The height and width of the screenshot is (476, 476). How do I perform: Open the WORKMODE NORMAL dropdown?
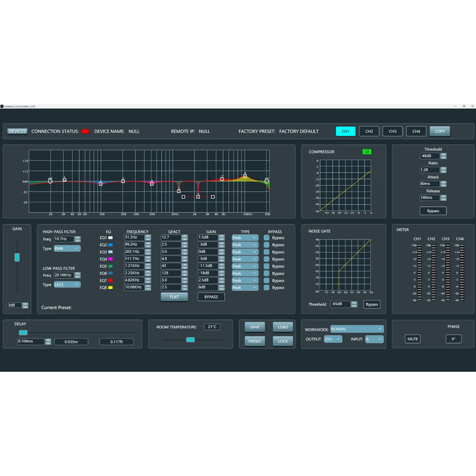pos(357,329)
